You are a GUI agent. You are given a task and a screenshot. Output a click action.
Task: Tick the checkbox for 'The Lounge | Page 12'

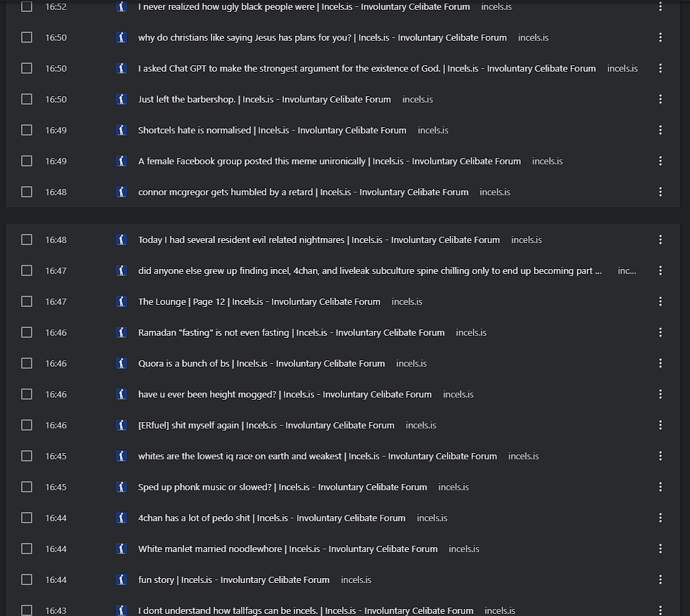click(x=27, y=301)
